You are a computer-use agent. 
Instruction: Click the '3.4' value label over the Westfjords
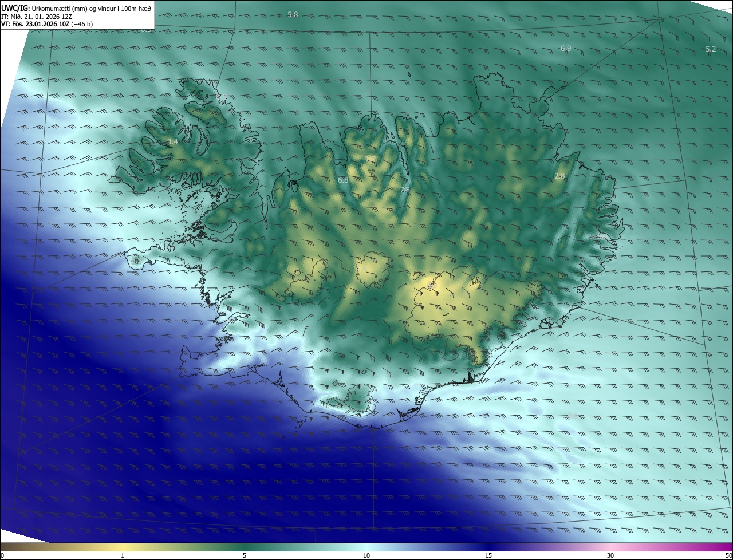coord(172,141)
